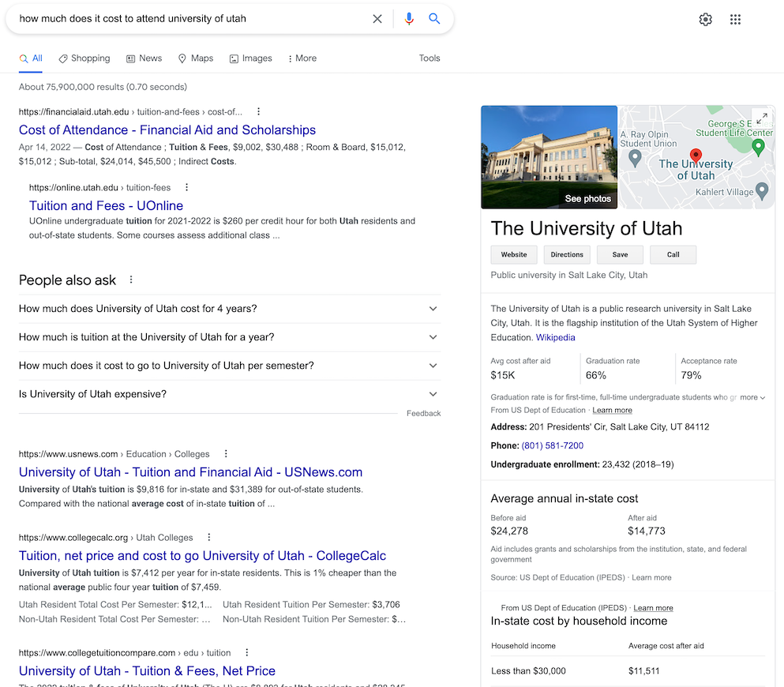
Task: Switch to the Images tab
Action: pyautogui.click(x=250, y=58)
